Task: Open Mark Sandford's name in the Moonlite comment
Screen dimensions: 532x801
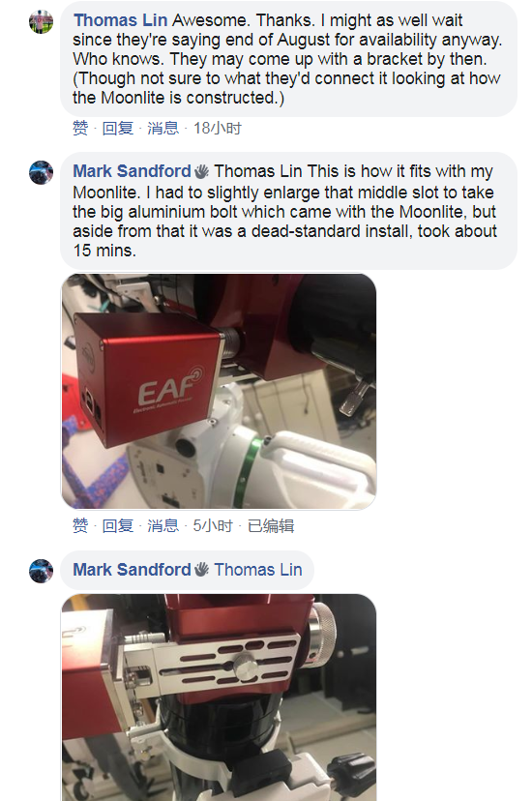Action: pos(132,171)
